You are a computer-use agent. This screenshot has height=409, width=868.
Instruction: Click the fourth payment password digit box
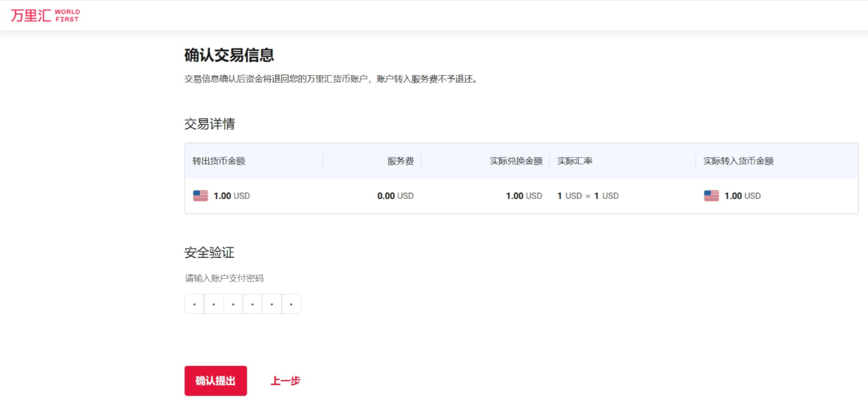(x=253, y=304)
